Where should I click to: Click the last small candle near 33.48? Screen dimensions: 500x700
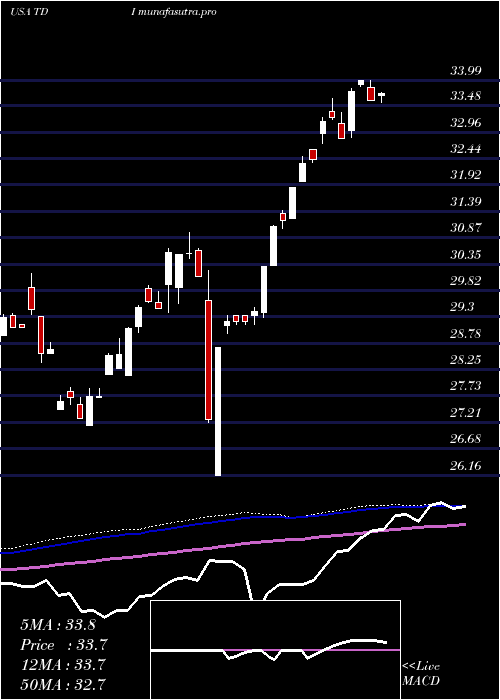(x=381, y=96)
